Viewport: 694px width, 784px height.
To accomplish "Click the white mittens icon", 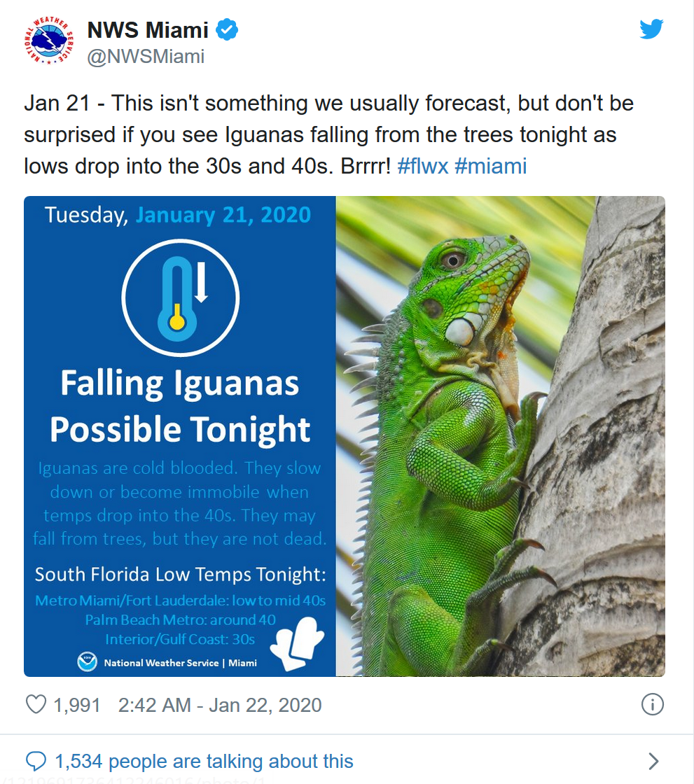I will [x=298, y=638].
